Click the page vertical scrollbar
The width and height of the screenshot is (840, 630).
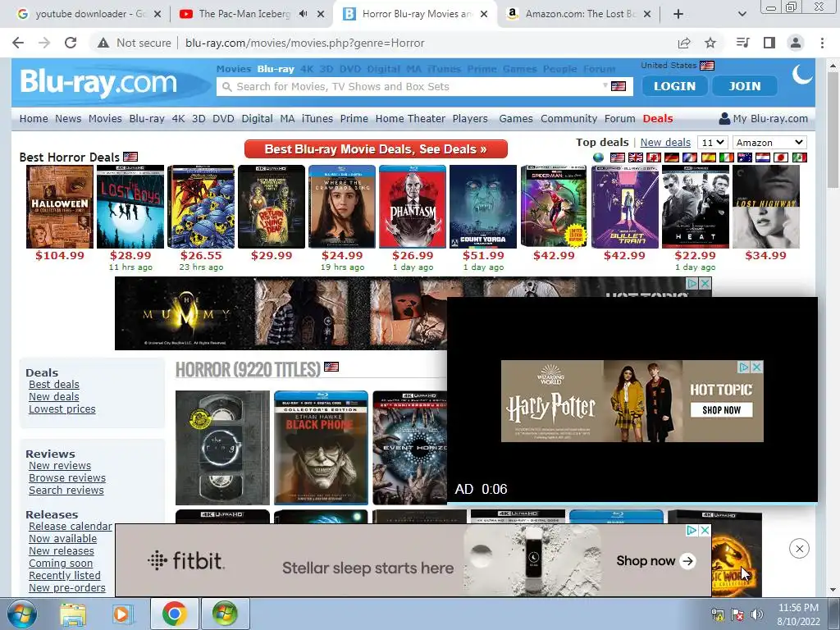pos(833,130)
